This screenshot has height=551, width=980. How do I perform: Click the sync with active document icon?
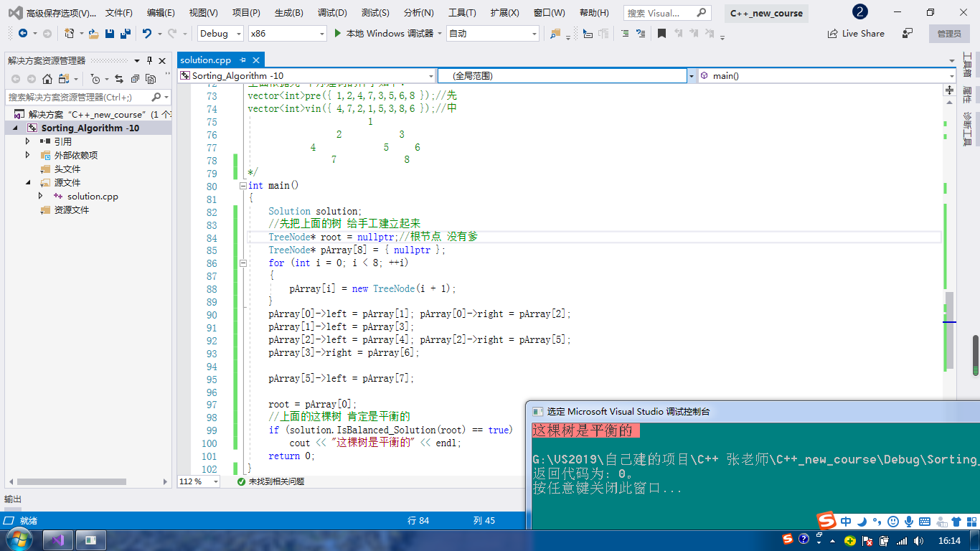tap(118, 79)
